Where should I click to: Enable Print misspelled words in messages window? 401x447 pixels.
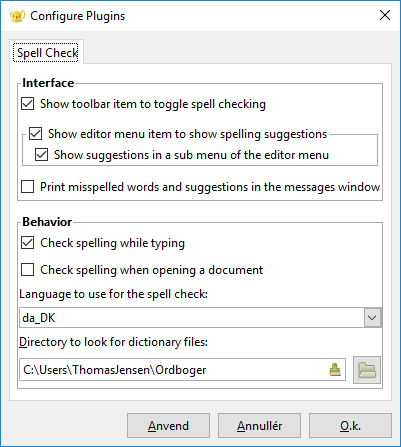tap(27, 187)
